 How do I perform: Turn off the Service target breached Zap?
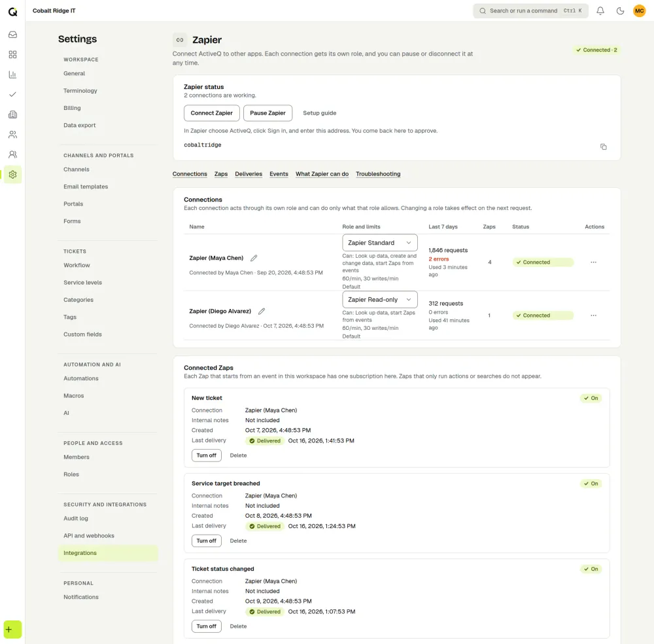tap(207, 541)
